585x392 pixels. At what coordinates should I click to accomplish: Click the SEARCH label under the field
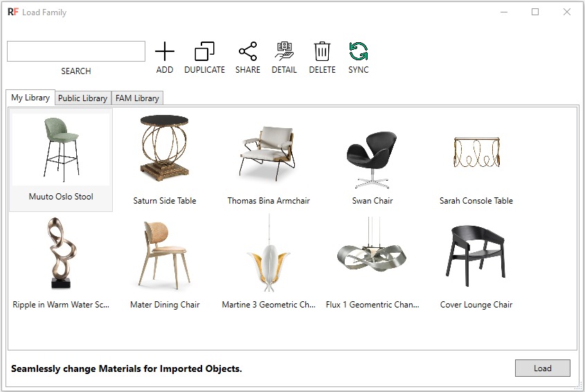pyautogui.click(x=76, y=71)
